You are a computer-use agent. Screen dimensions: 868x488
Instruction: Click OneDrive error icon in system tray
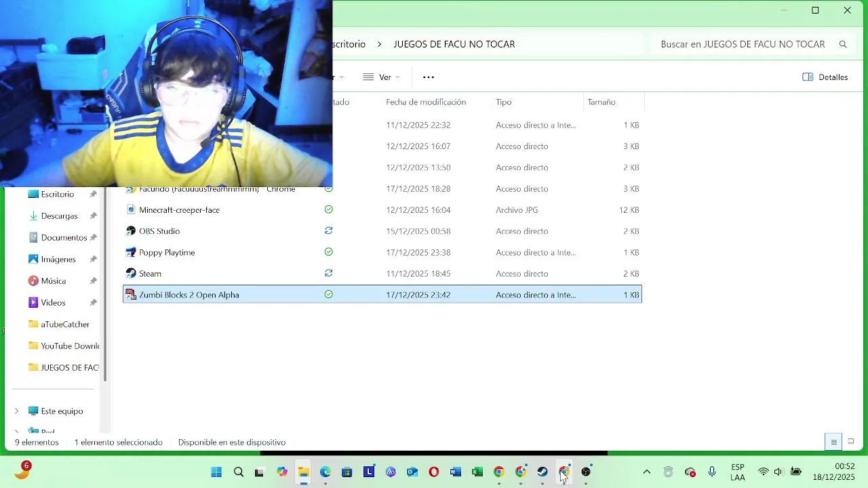pyautogui.click(x=690, y=472)
